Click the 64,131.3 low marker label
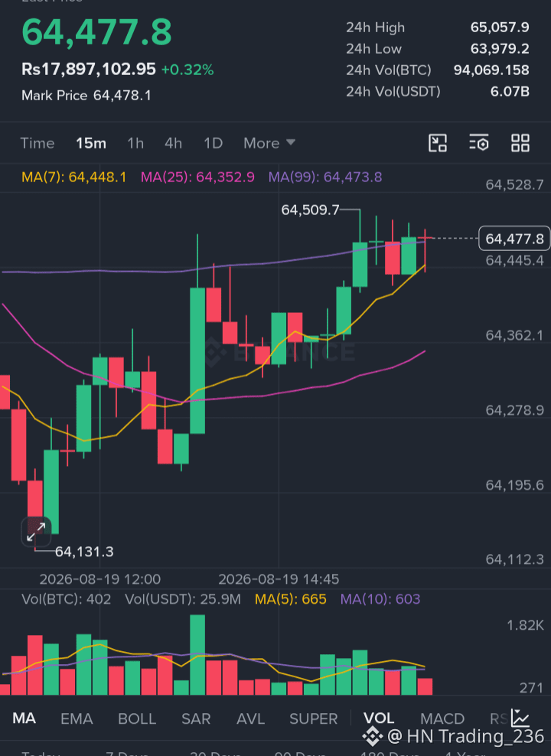 tap(84, 552)
